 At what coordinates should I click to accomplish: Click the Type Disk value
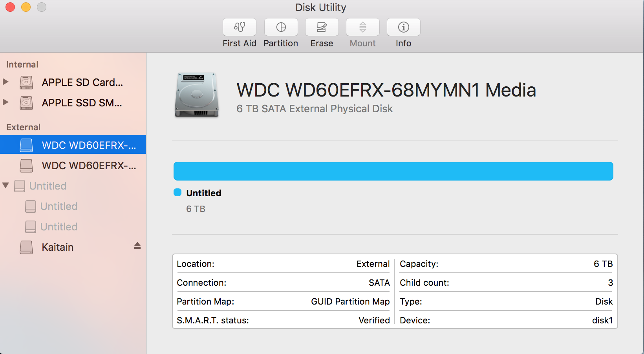click(x=604, y=301)
